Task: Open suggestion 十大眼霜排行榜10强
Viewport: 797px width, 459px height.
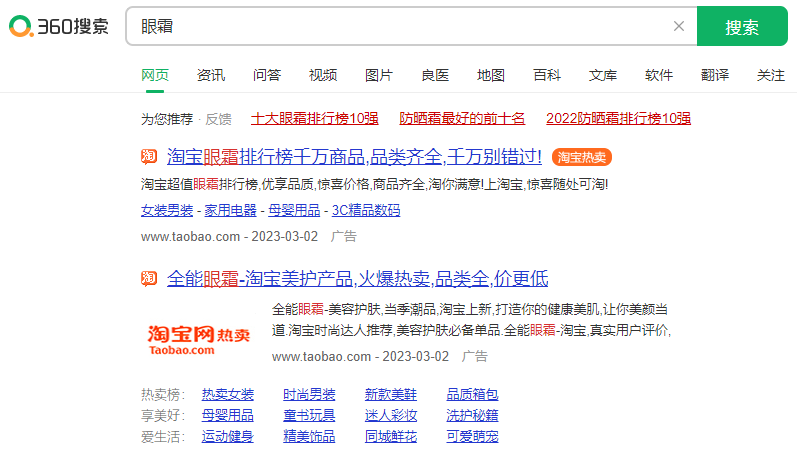Action: (315, 118)
